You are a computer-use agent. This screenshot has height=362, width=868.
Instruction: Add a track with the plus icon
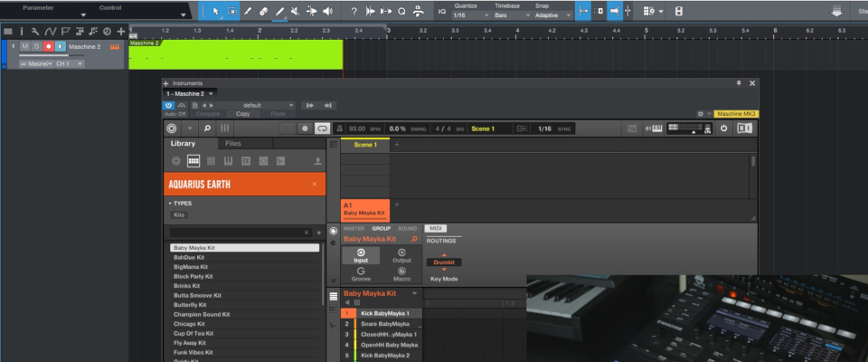tap(120, 32)
